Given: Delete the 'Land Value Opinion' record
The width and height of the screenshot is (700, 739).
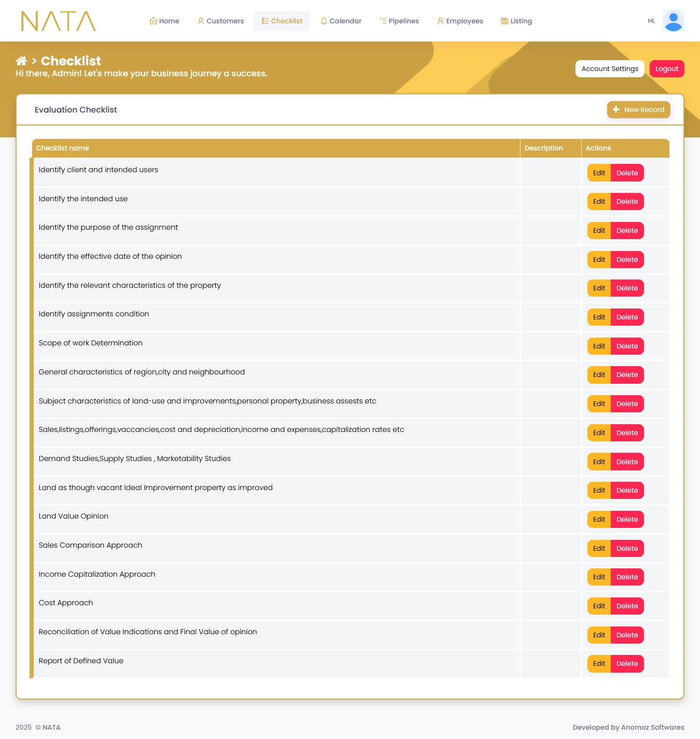Looking at the screenshot, I should click(x=627, y=520).
